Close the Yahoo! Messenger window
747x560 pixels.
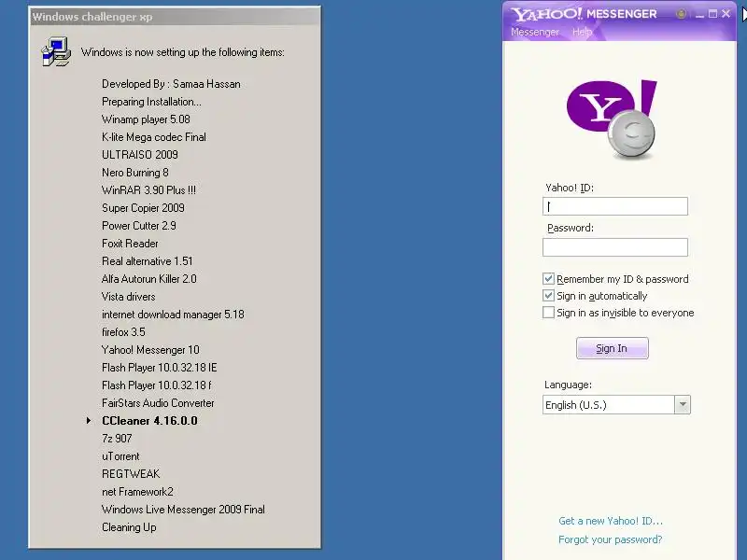[726, 14]
